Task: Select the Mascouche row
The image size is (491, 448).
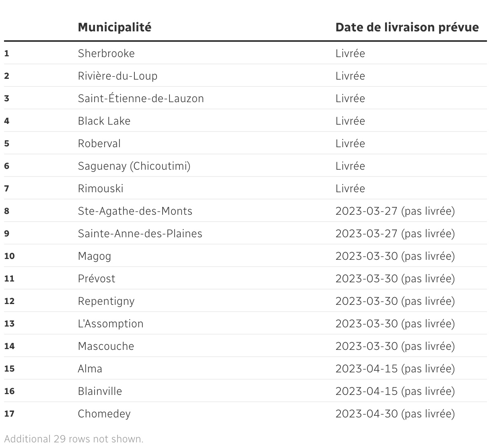Action: 106,346
